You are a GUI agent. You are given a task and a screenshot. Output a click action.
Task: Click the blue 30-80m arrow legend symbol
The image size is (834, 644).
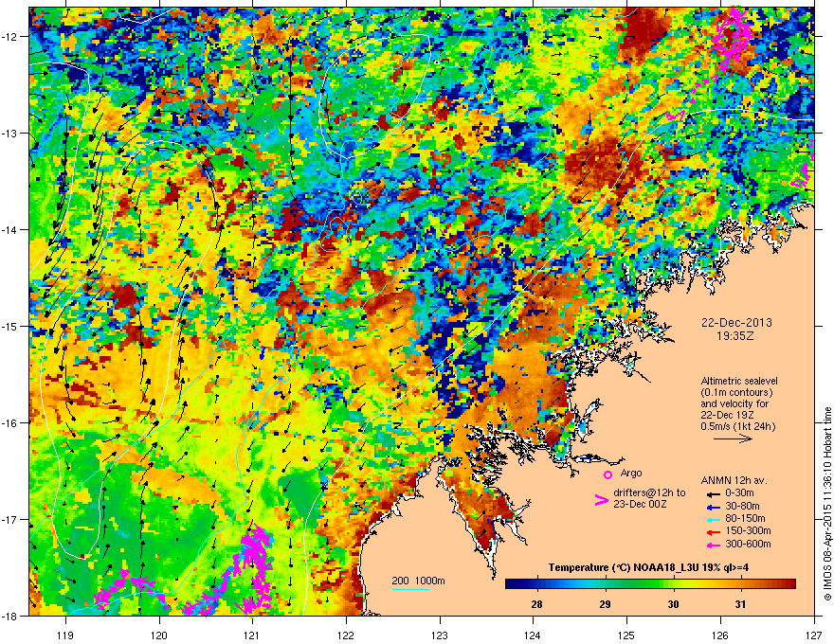point(713,507)
